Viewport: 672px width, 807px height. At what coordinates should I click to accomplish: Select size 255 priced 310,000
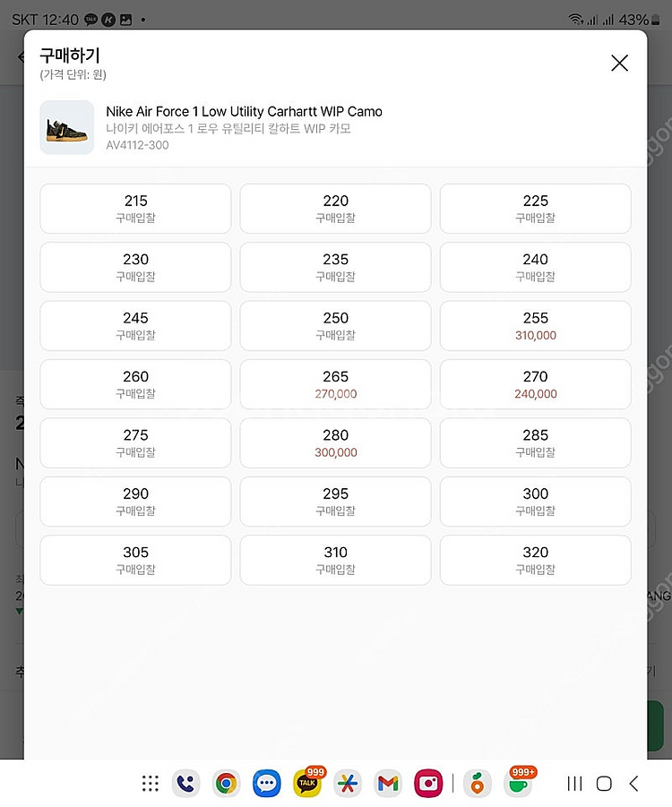point(536,326)
